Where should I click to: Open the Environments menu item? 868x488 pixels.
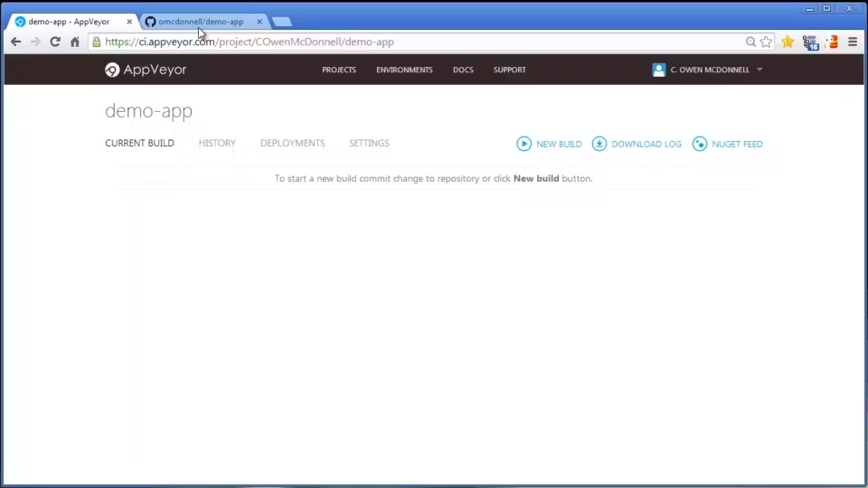pyautogui.click(x=404, y=70)
